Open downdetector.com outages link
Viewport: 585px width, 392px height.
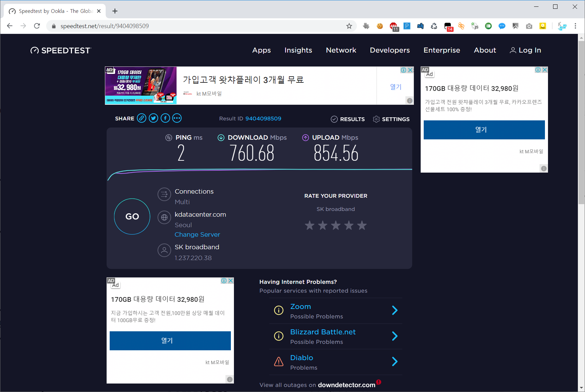pyautogui.click(x=347, y=385)
